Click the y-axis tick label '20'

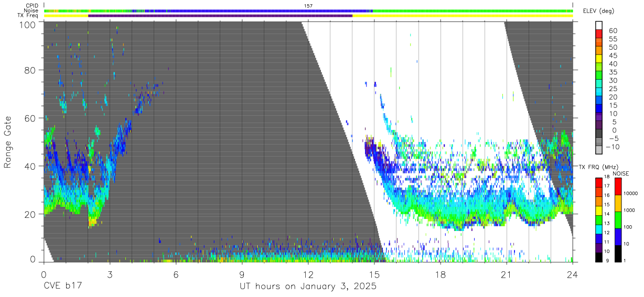coord(30,214)
